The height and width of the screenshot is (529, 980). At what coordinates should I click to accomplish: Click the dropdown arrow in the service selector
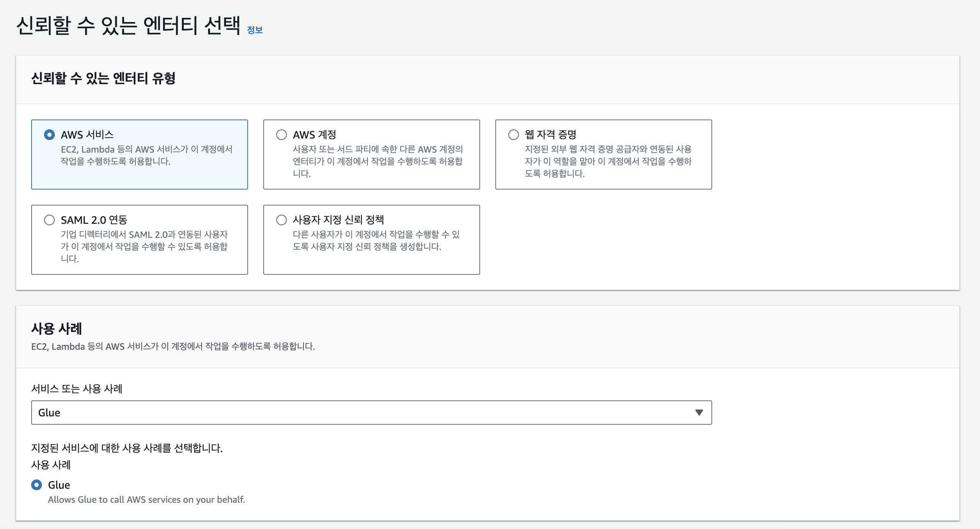[x=699, y=413]
